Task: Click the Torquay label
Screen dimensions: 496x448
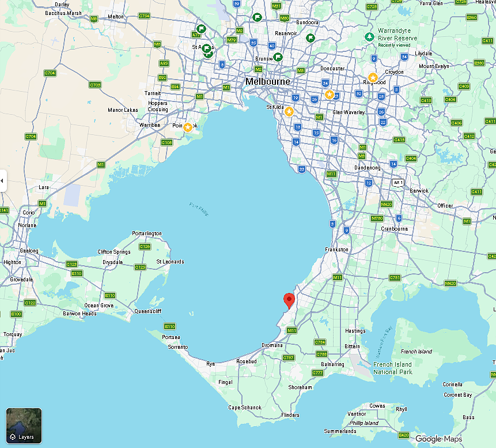Action: [13, 334]
